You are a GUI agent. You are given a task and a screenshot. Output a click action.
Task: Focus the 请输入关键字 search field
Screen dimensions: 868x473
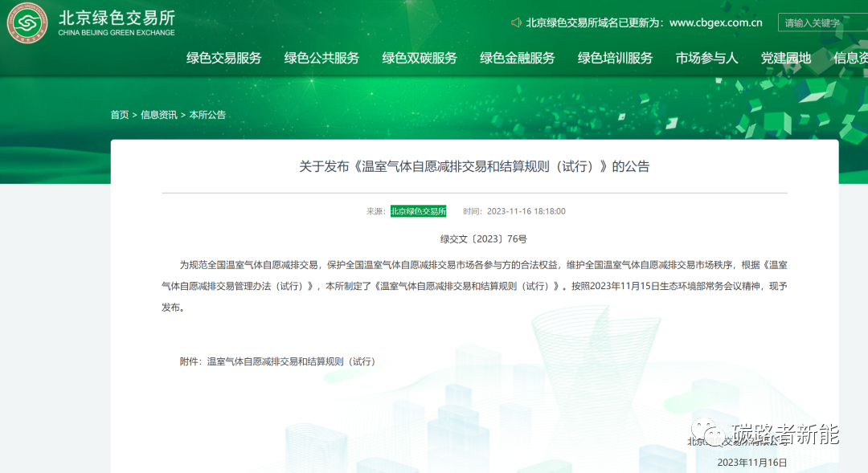(x=823, y=22)
